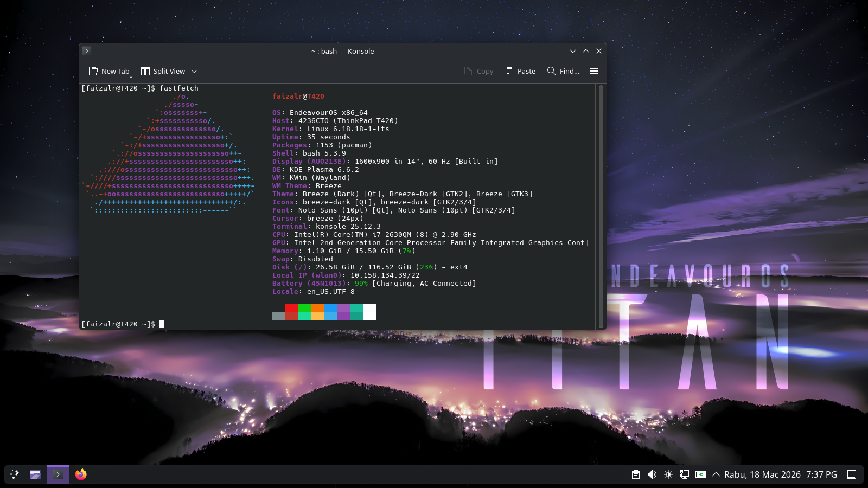Open the clipboard tray icon
Screen dimensions: 868x488
click(636, 474)
